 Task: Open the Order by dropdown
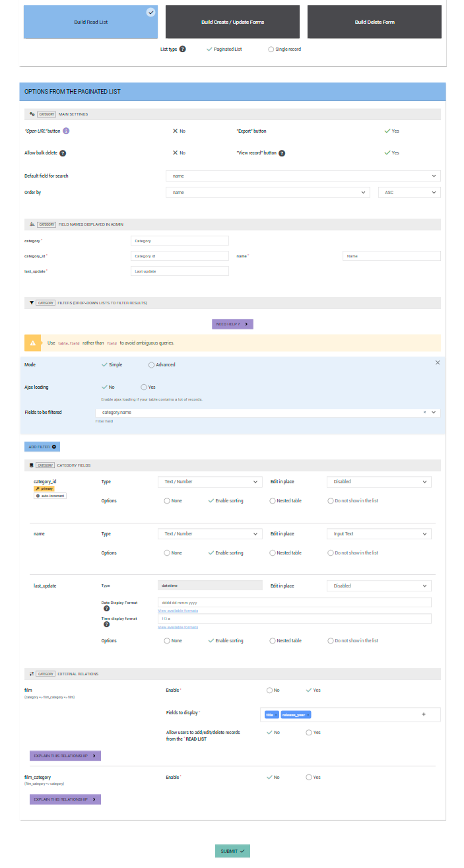tap(267, 191)
